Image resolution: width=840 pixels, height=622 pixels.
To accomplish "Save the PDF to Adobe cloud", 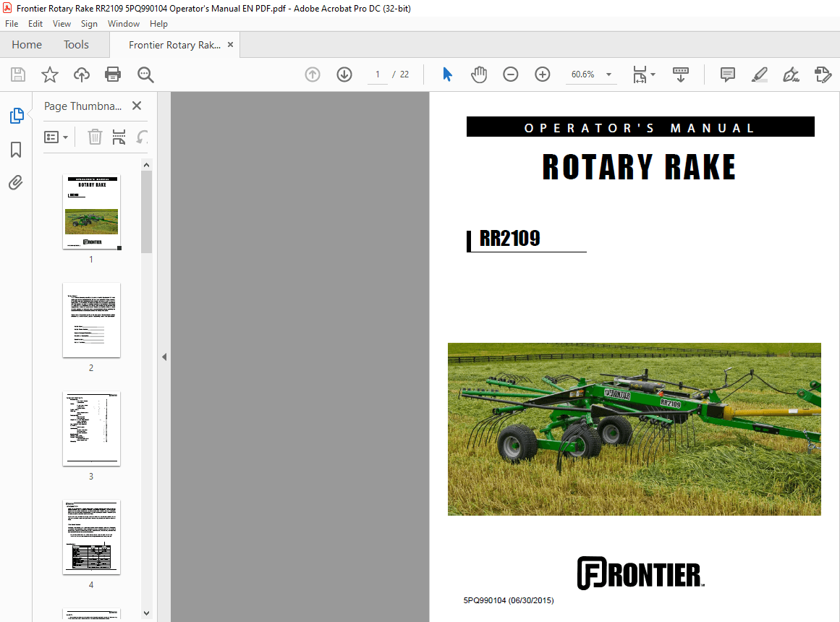I will pos(81,74).
